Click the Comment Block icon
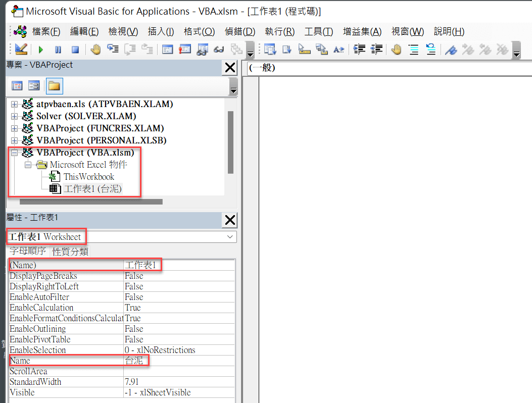532x403 pixels. [x=414, y=49]
